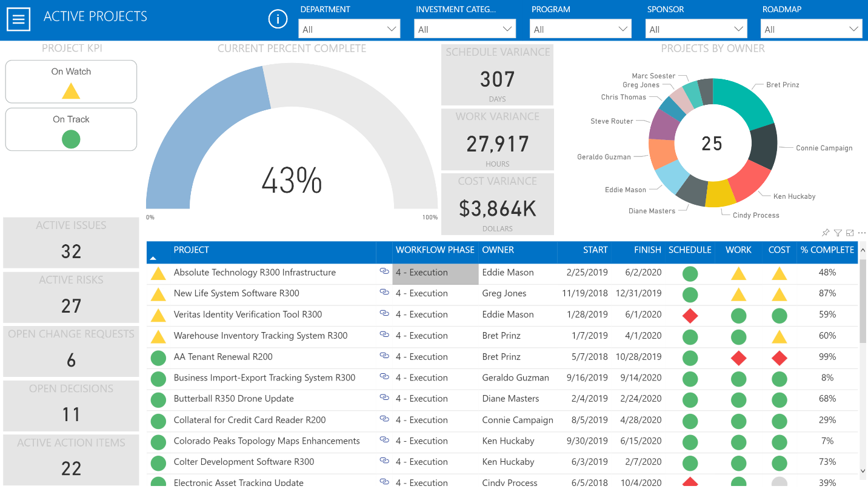This screenshot has height=489, width=868.
Task: Click link icon for Colorado Peaks Topology Maps Enhancements
Action: 384,440
